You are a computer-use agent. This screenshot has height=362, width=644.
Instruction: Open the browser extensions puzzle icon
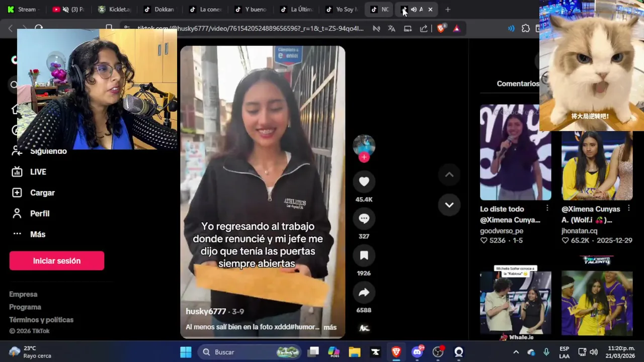tap(526, 29)
